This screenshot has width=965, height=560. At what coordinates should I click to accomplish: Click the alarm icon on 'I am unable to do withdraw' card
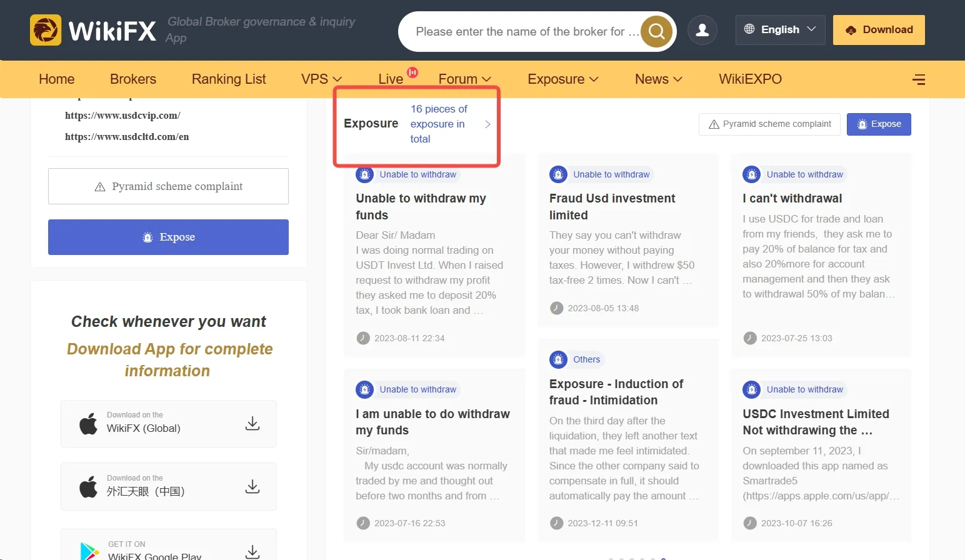click(364, 389)
